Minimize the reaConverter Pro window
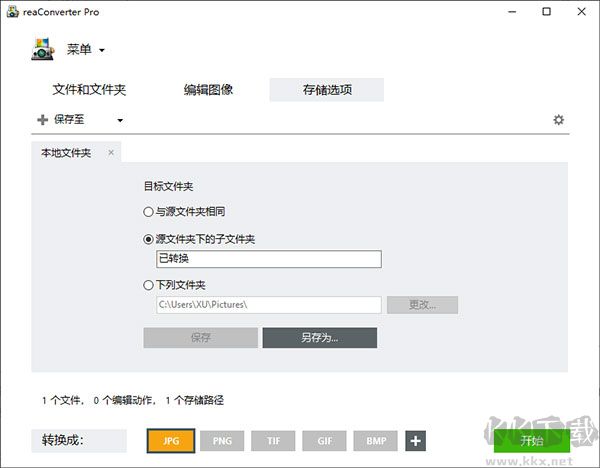 pos(512,12)
